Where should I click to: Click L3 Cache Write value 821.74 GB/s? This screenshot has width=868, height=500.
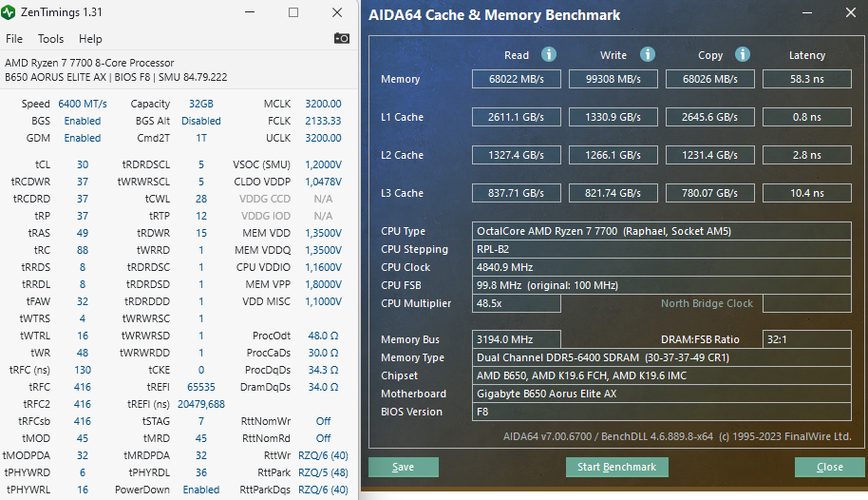coord(613,193)
